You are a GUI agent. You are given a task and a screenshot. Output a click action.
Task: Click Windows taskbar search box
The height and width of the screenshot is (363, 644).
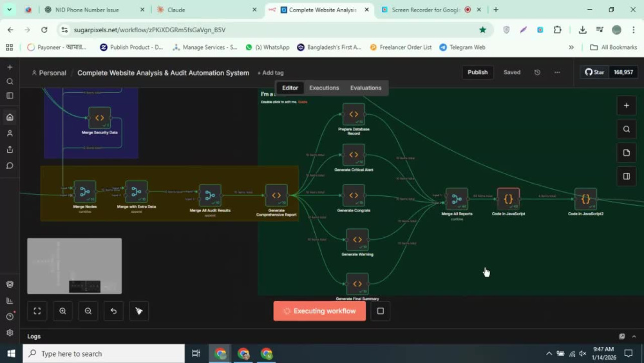pos(104,353)
